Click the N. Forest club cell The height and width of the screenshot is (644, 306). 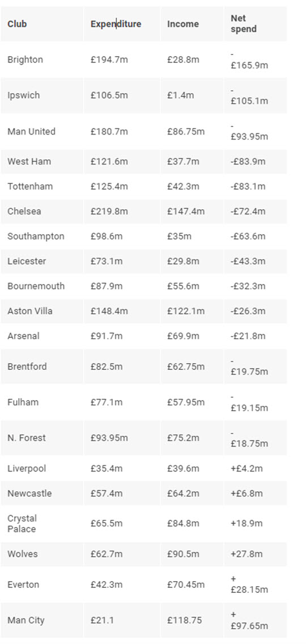[27, 438]
